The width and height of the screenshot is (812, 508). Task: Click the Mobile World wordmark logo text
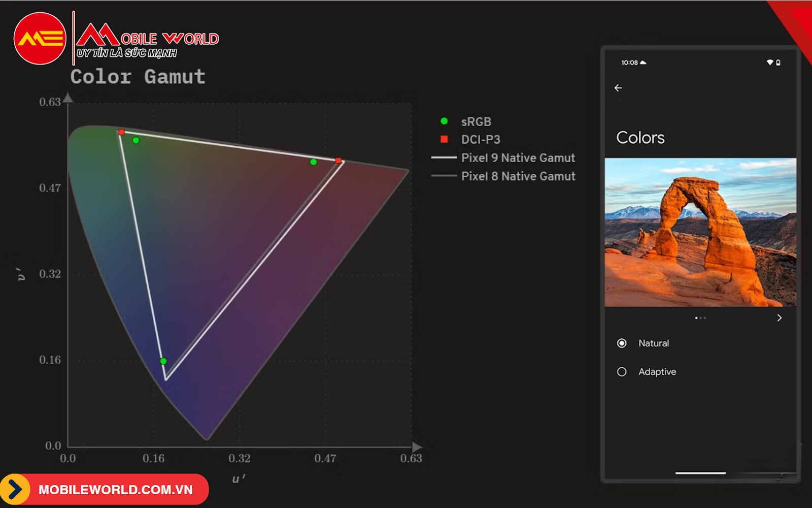tap(148, 40)
